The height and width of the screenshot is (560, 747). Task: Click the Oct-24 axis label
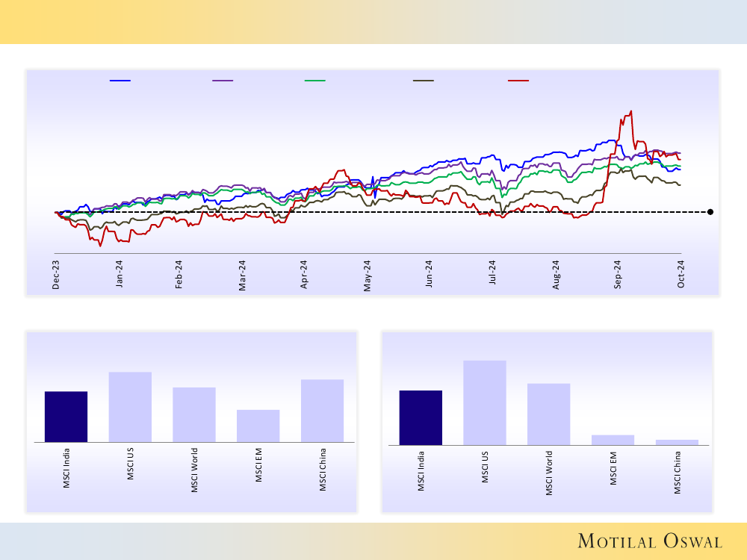tap(681, 274)
